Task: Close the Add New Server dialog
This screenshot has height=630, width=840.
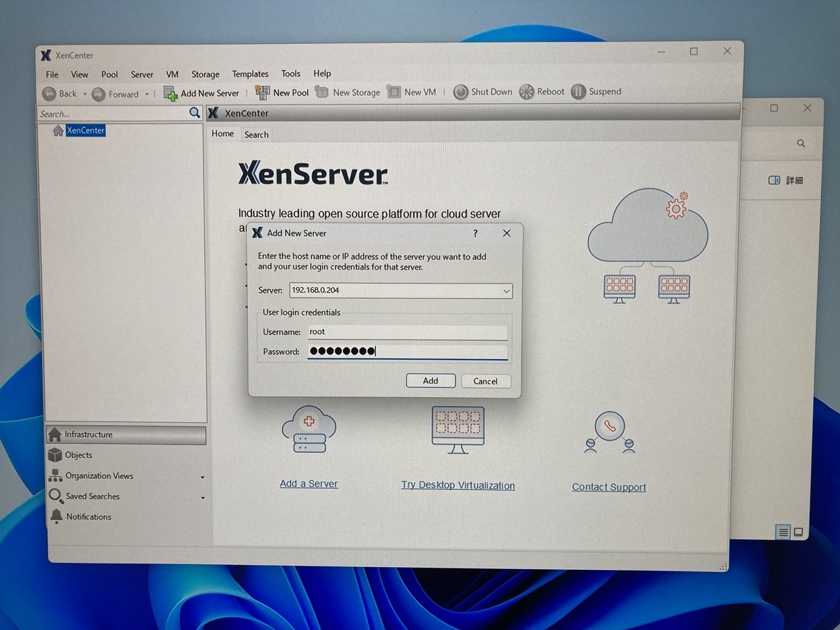Action: pos(507,233)
